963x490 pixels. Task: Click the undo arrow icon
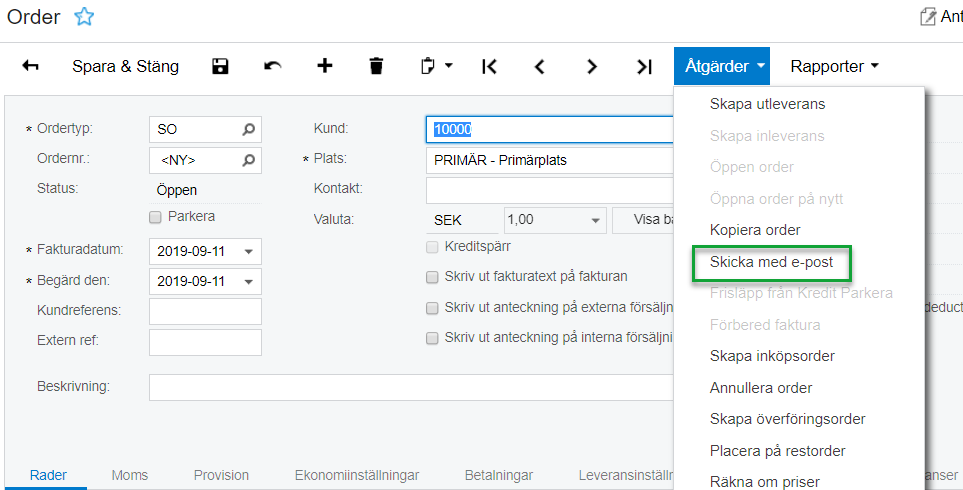[272, 67]
